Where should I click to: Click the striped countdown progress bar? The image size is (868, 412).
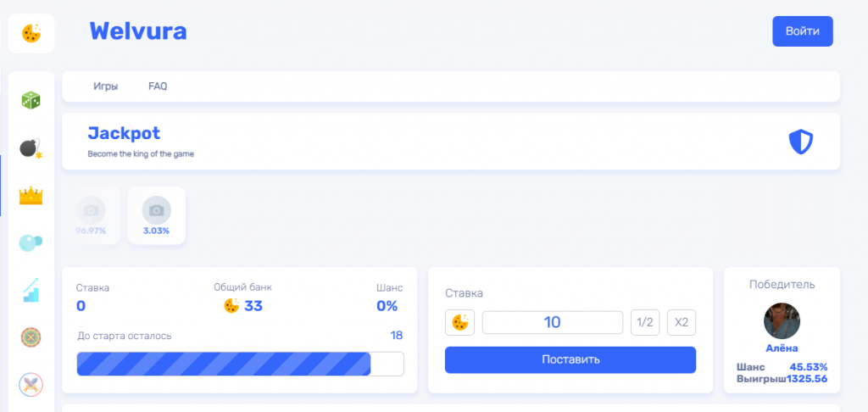(x=240, y=364)
